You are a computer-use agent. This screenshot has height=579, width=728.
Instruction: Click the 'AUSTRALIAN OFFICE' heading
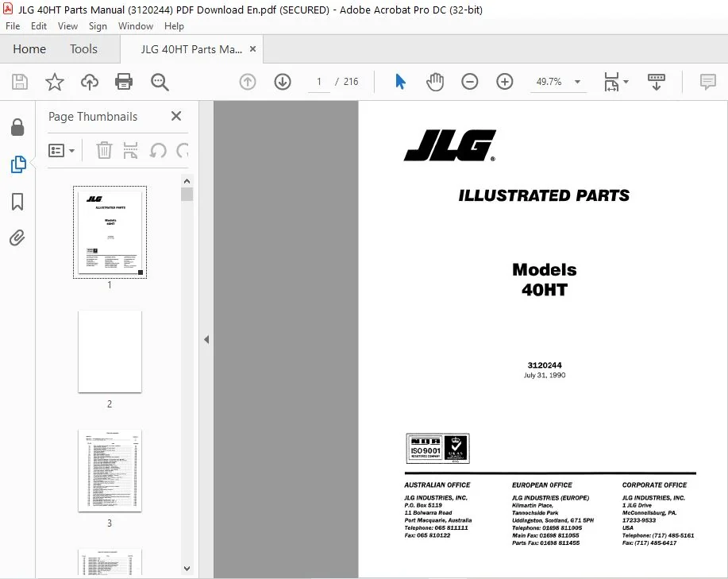coord(437,484)
